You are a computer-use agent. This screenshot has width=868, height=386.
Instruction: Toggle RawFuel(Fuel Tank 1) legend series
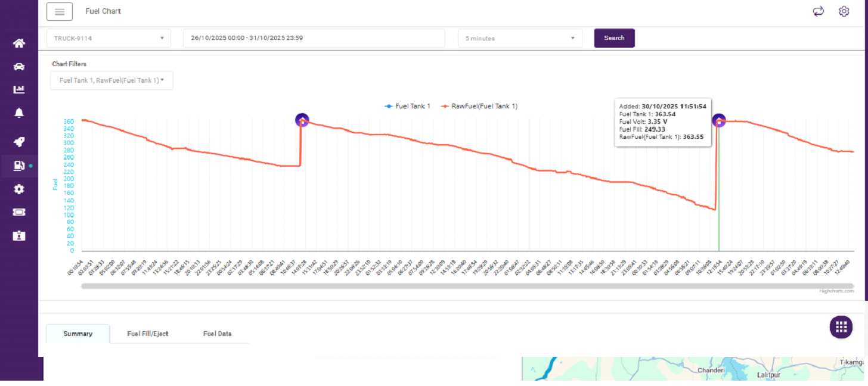point(479,106)
